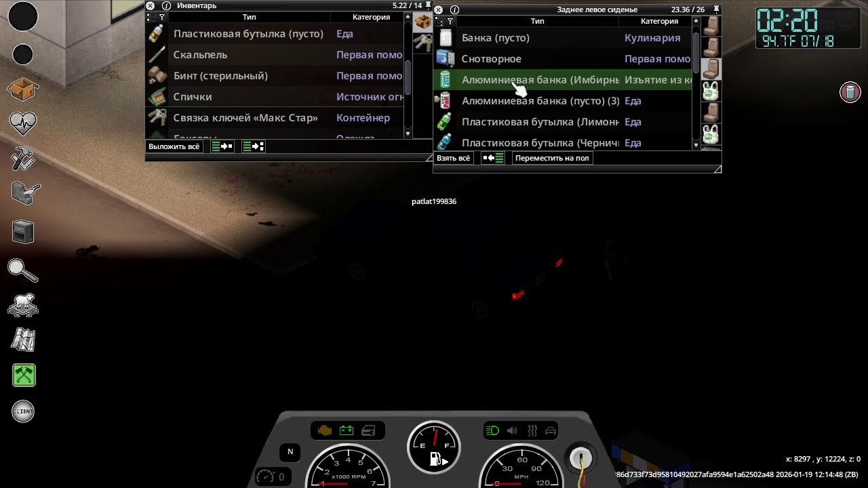The image size is (868, 488).
Task: Expand the Алюминиевая банка (пусто) (3) stack arrow
Action: click(x=437, y=100)
